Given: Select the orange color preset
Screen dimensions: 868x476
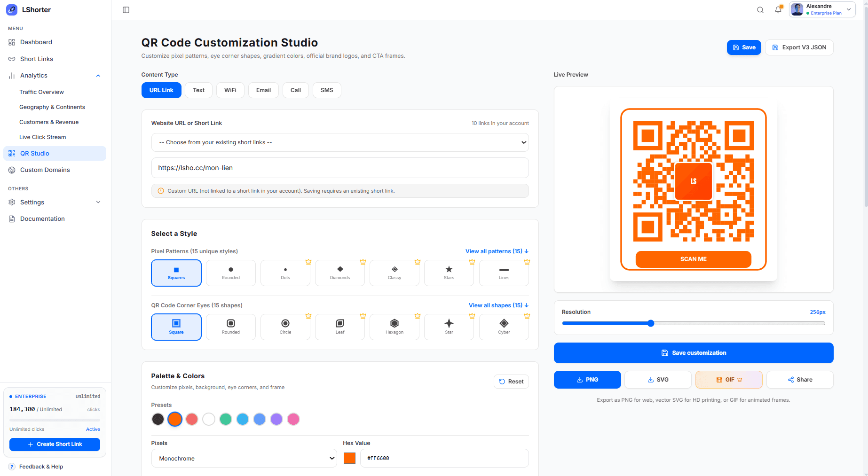Looking at the screenshot, I should [175, 419].
